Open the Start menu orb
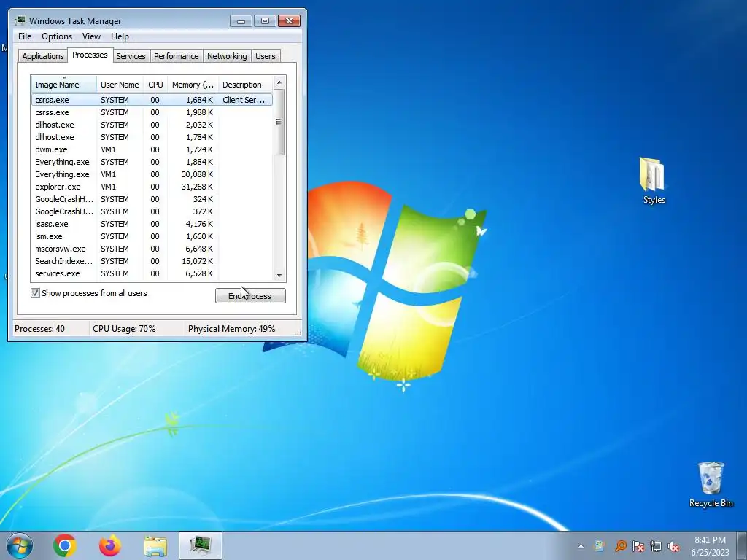 tap(20, 545)
